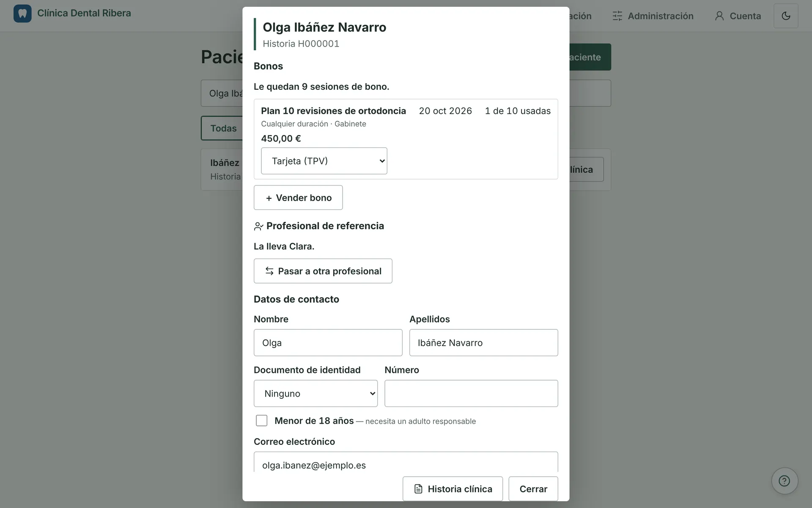Click the La lleva Clara text

(x=284, y=246)
